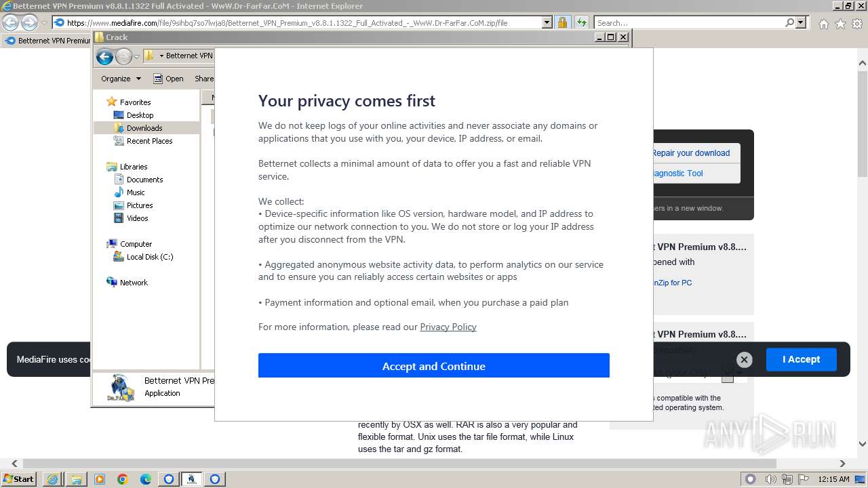Refresh the page using the refresh icon
This screenshot has height=488, width=868.
[x=581, y=23]
